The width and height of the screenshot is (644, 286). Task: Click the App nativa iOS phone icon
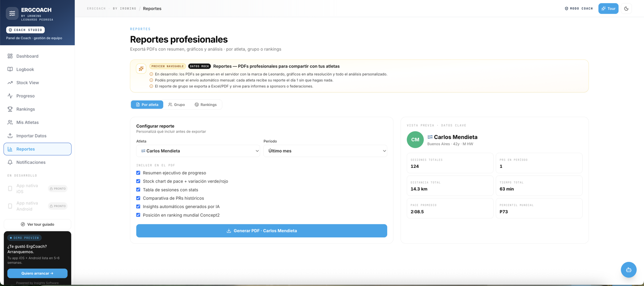(x=10, y=189)
